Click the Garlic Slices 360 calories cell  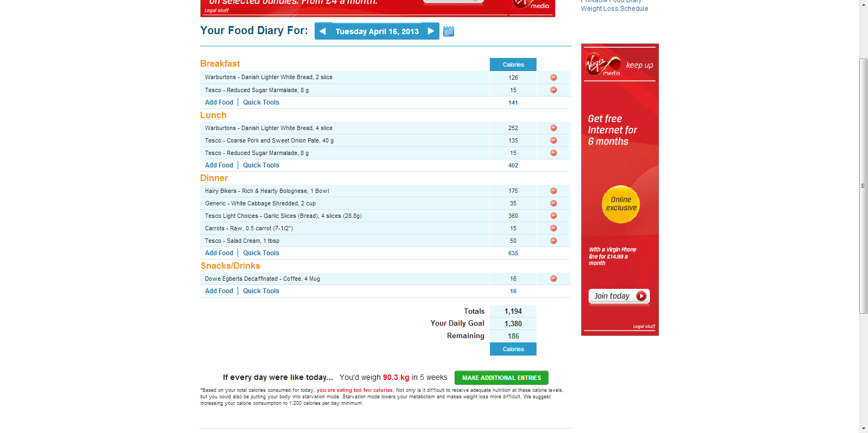coord(513,216)
